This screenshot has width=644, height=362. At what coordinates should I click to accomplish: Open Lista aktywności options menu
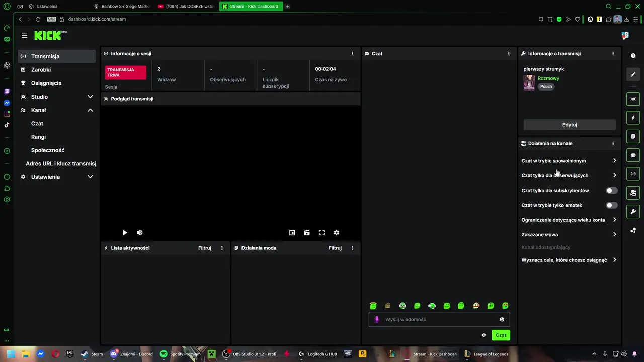click(x=222, y=248)
